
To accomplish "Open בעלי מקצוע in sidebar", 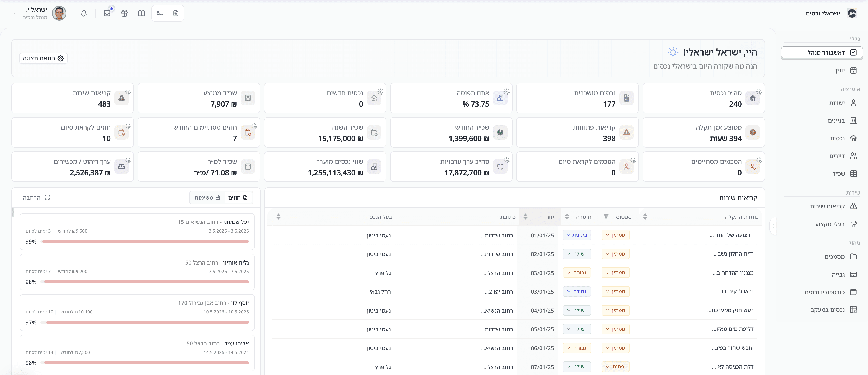I will pos(822,224).
